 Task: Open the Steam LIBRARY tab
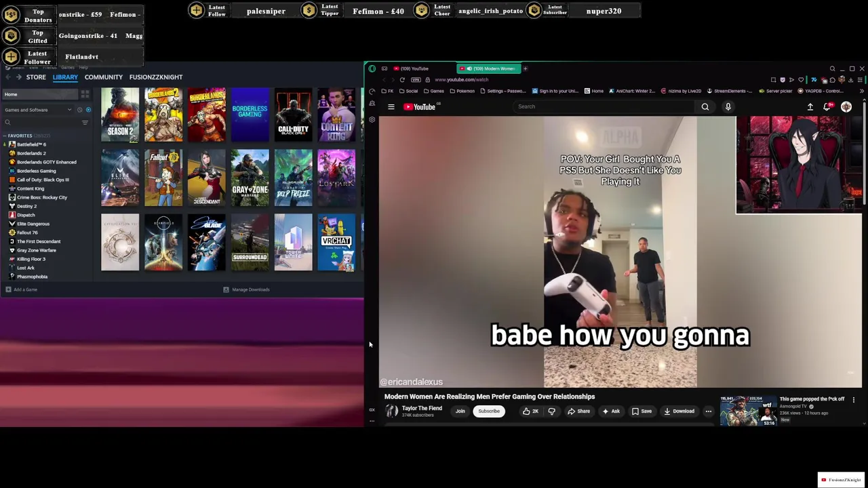click(x=65, y=77)
